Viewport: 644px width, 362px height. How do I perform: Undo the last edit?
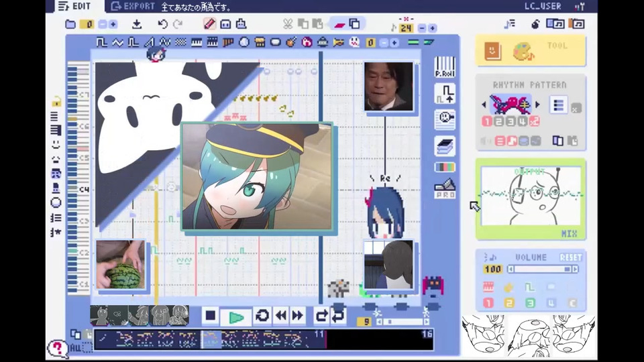tap(162, 24)
